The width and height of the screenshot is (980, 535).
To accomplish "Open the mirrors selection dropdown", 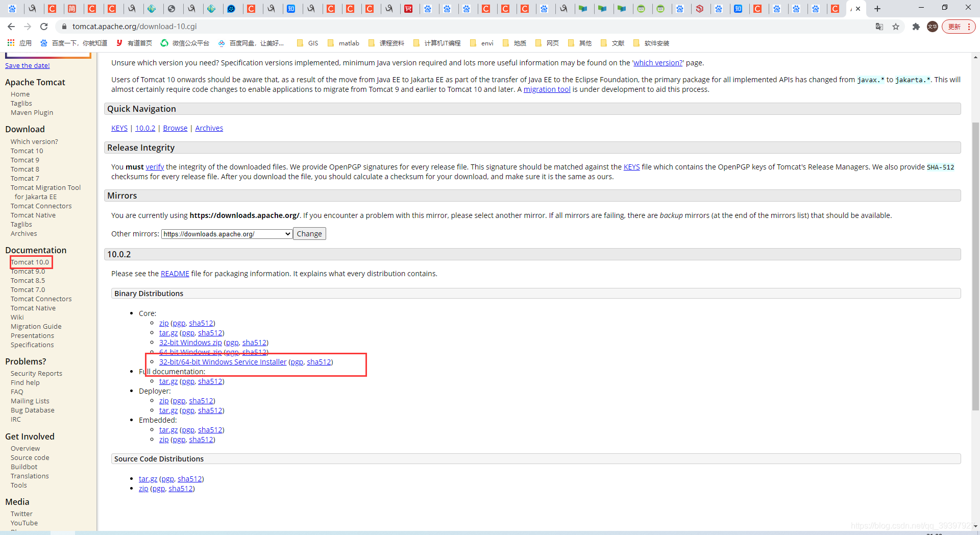I will [x=227, y=234].
